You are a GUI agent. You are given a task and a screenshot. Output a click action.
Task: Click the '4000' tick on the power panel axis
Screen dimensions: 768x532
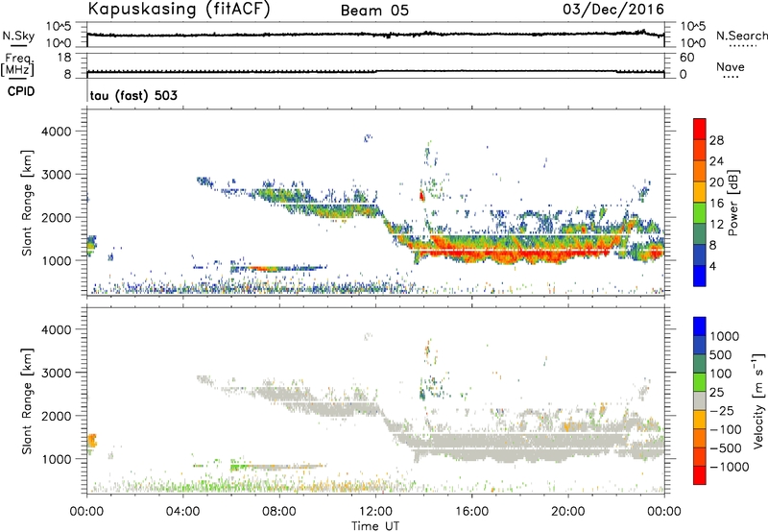57,132
